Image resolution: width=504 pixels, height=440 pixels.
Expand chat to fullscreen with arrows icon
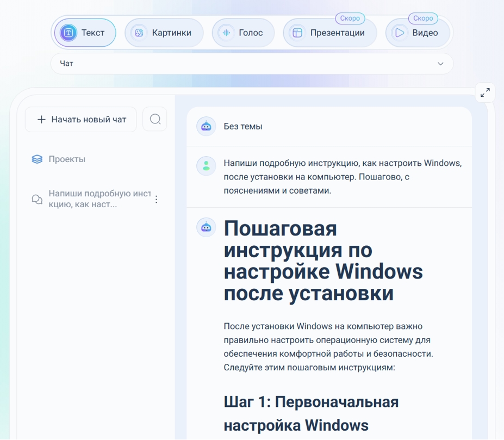coord(485,92)
